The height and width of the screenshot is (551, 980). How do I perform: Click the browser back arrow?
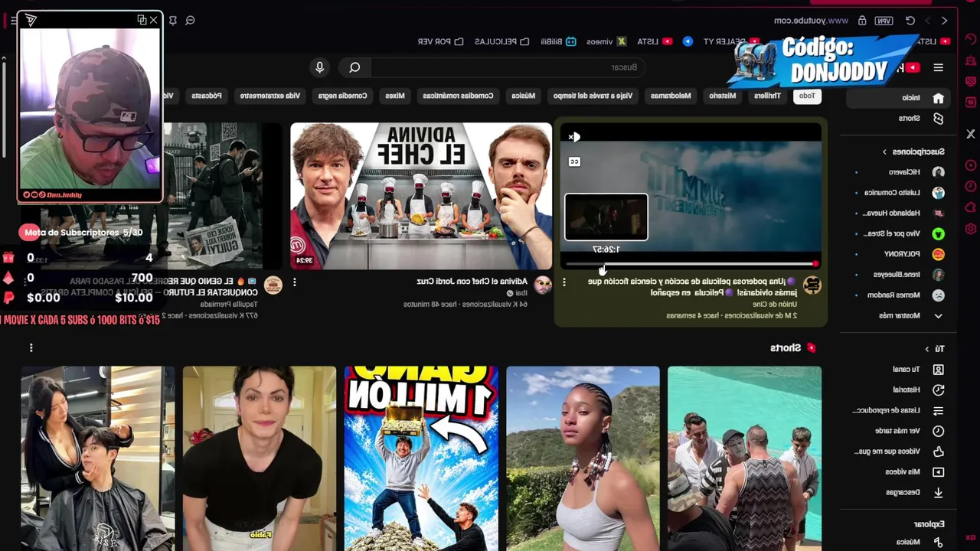[x=944, y=21]
